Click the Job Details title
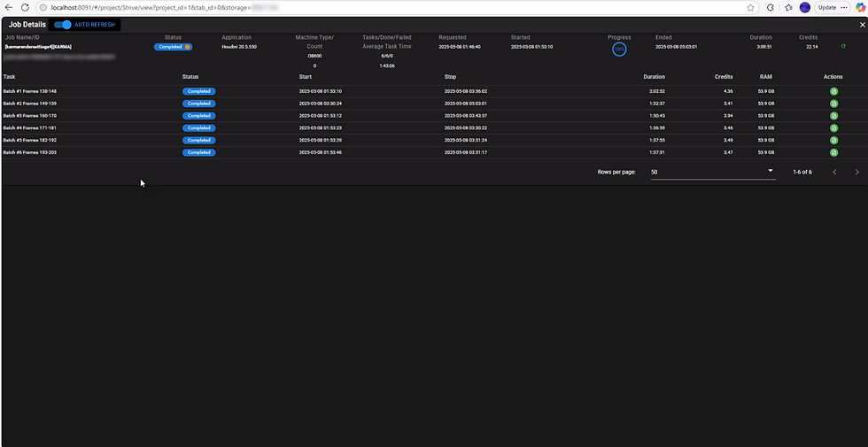 (x=27, y=25)
